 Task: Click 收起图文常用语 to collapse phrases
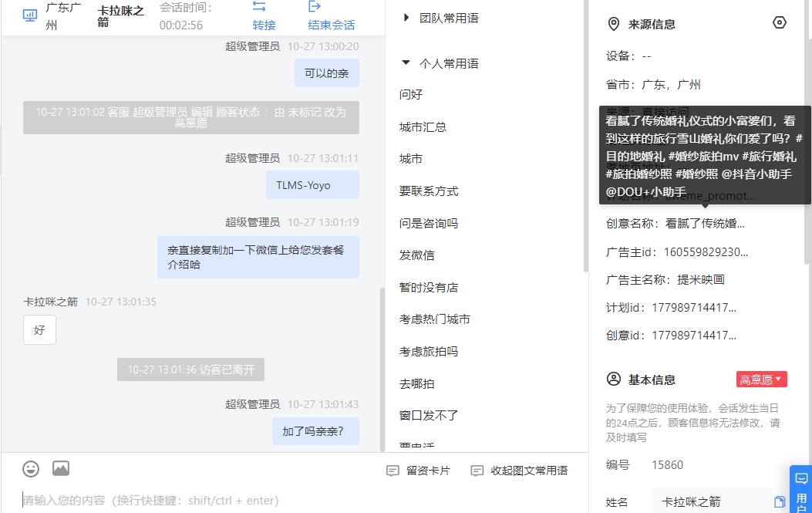pyautogui.click(x=519, y=471)
